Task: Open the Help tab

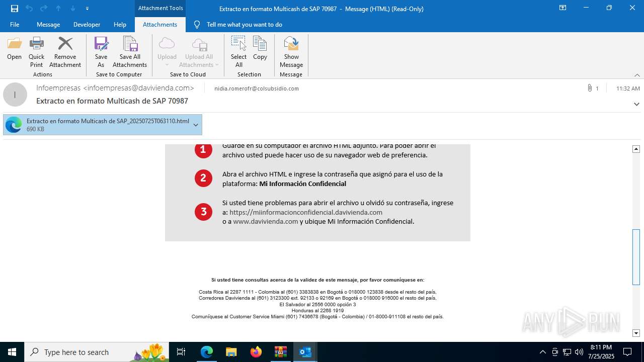Action: 120,25
